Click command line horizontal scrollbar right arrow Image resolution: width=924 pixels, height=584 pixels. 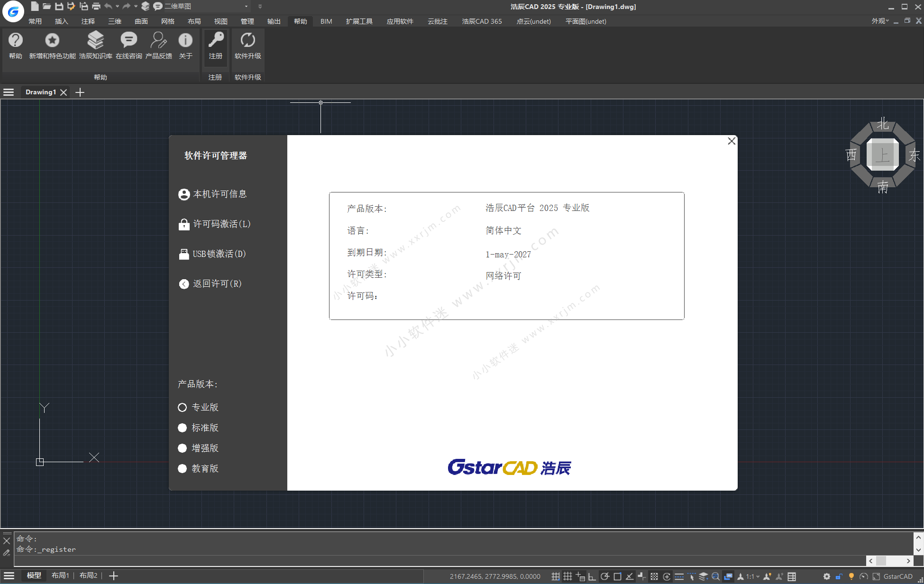(x=908, y=561)
